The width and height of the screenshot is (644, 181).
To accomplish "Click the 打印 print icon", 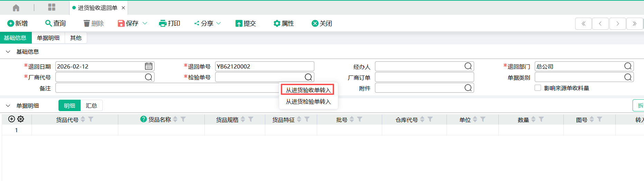I will tap(163, 24).
